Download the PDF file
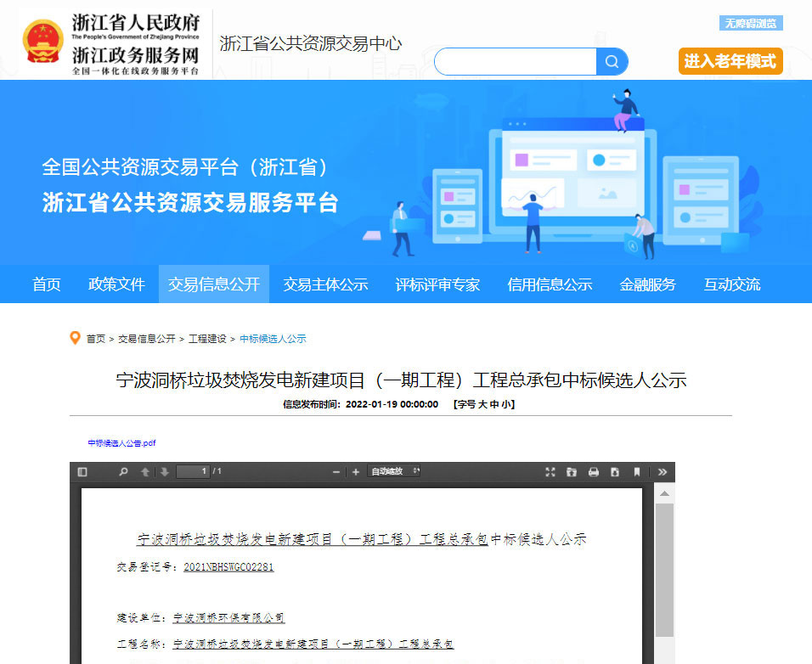This screenshot has height=664, width=812. [614, 472]
